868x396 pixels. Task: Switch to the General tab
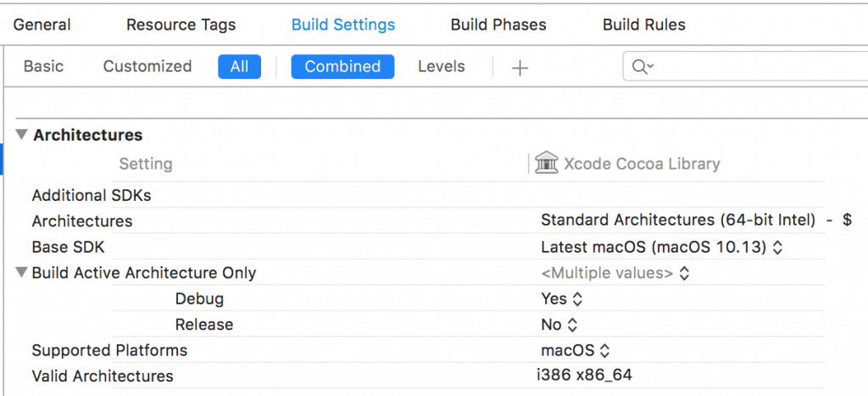pyautogui.click(x=42, y=25)
